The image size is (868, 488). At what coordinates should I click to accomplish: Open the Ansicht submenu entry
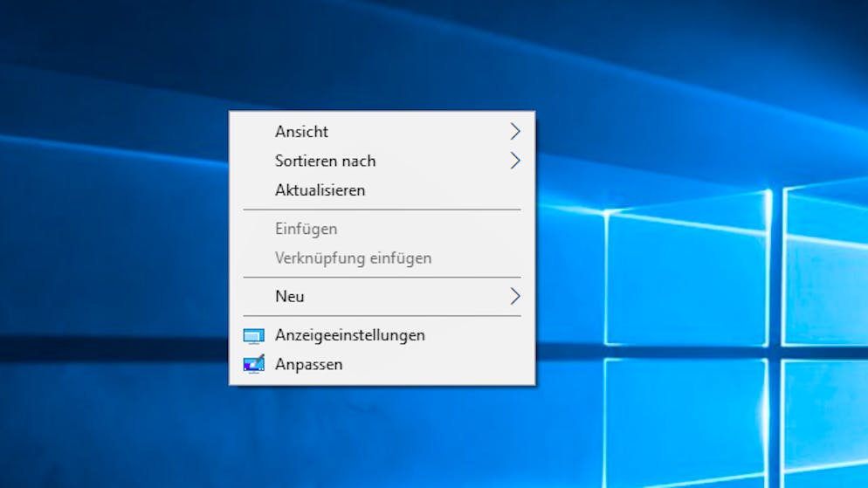382,132
